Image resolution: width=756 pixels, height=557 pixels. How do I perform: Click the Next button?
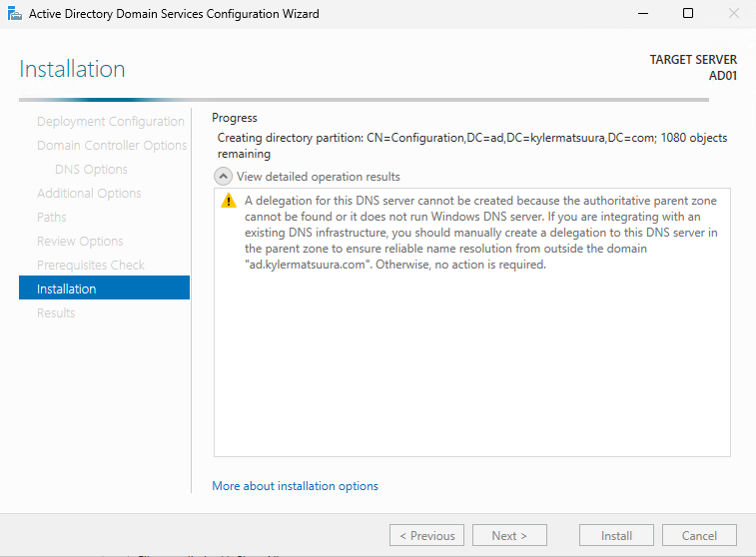[509, 535]
